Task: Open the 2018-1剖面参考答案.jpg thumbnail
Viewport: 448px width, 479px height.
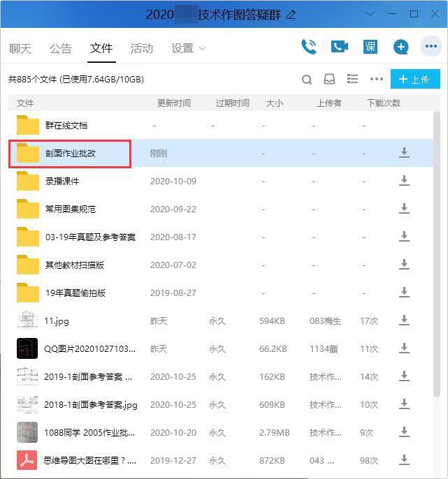Action: (27, 404)
